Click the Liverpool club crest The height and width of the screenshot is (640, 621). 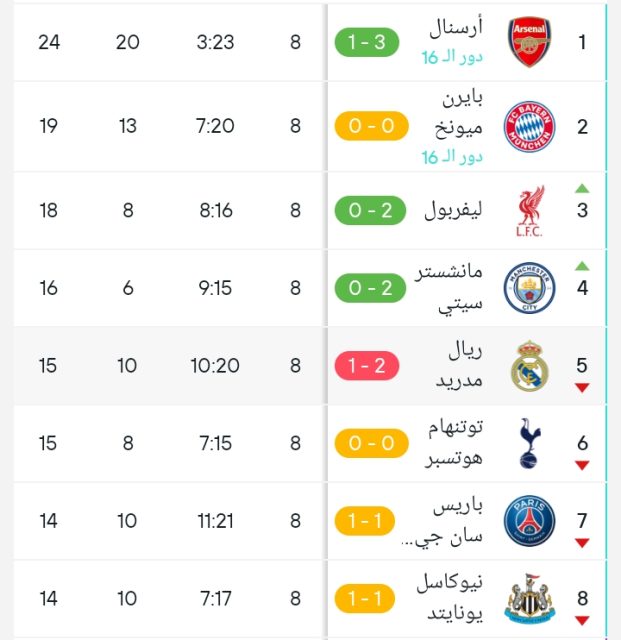(x=528, y=210)
